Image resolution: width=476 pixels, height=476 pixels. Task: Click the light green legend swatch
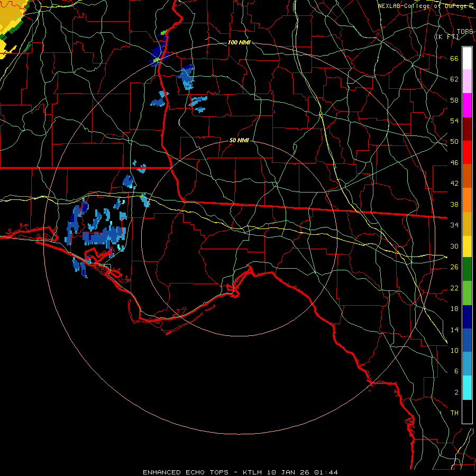[467, 293]
